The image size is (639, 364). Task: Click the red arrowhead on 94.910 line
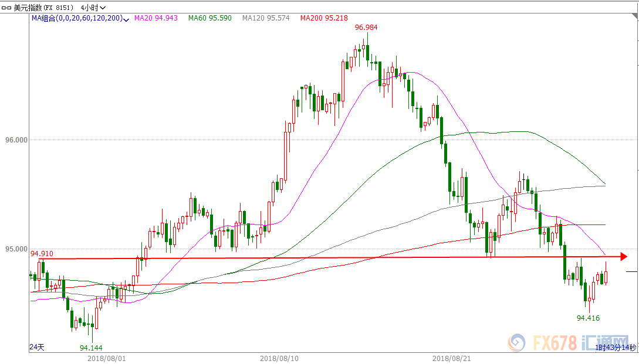[x=624, y=256]
